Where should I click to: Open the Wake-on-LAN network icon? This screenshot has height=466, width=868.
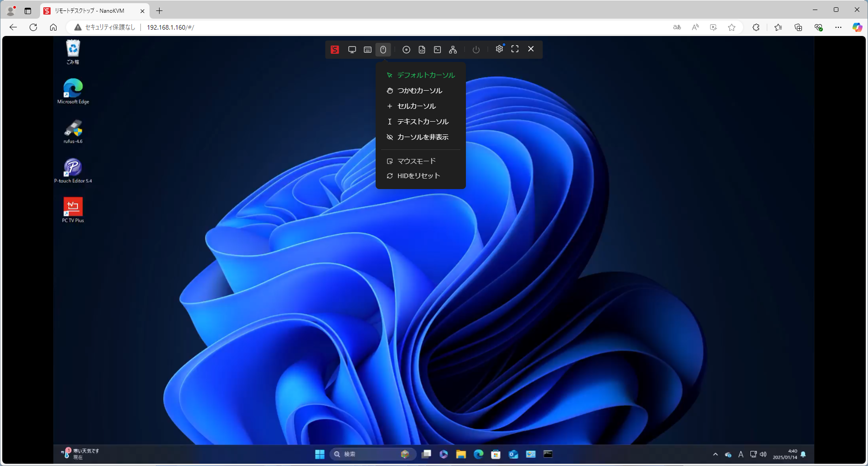point(453,50)
